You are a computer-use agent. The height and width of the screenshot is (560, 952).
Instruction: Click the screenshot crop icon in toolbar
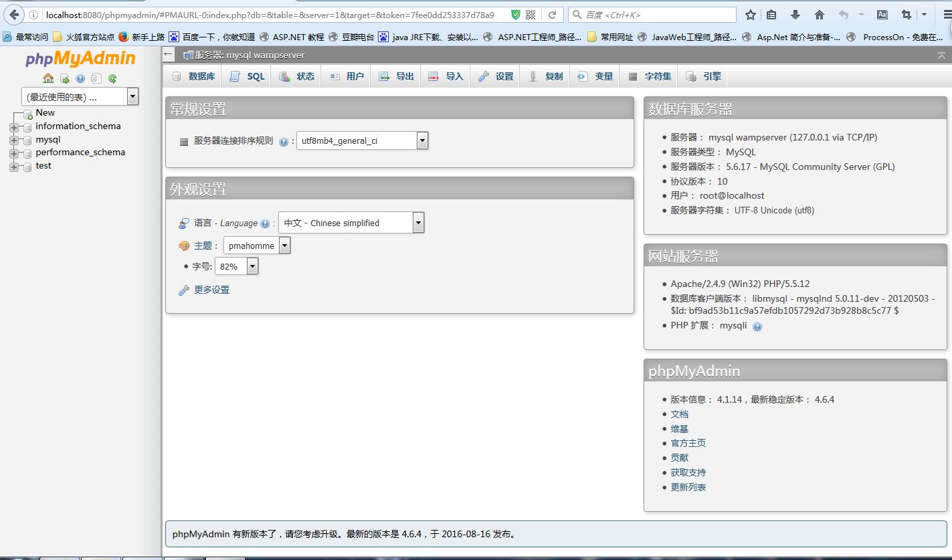907,15
